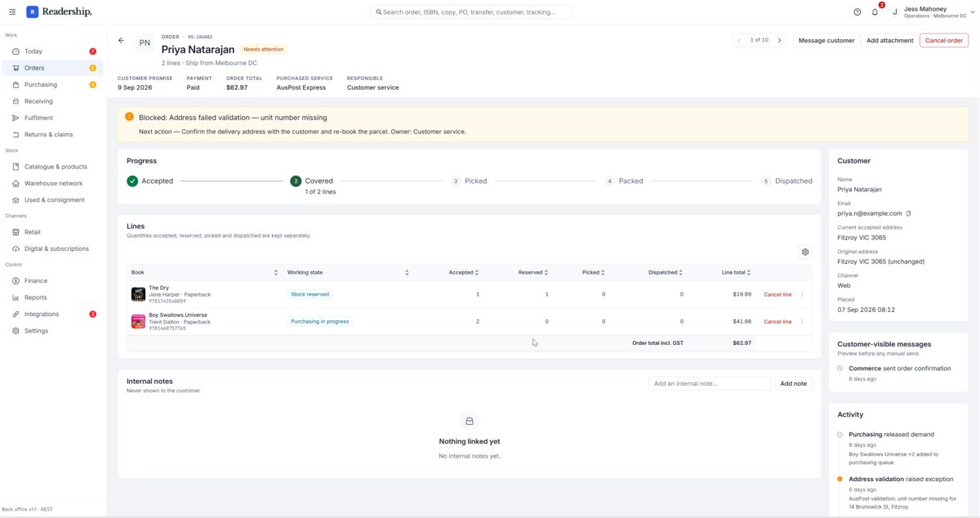Go back using the left arrow
980x518 pixels.
point(122,40)
